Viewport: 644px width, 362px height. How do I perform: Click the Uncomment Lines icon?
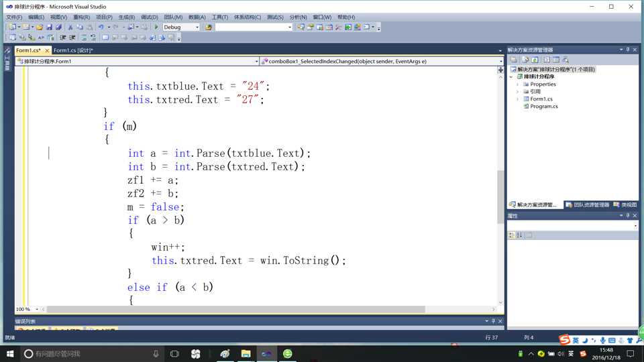click(93, 38)
